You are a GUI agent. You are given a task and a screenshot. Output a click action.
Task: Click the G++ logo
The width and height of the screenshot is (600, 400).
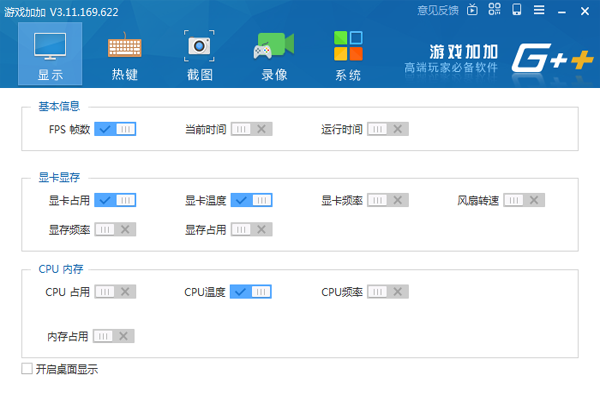click(553, 58)
